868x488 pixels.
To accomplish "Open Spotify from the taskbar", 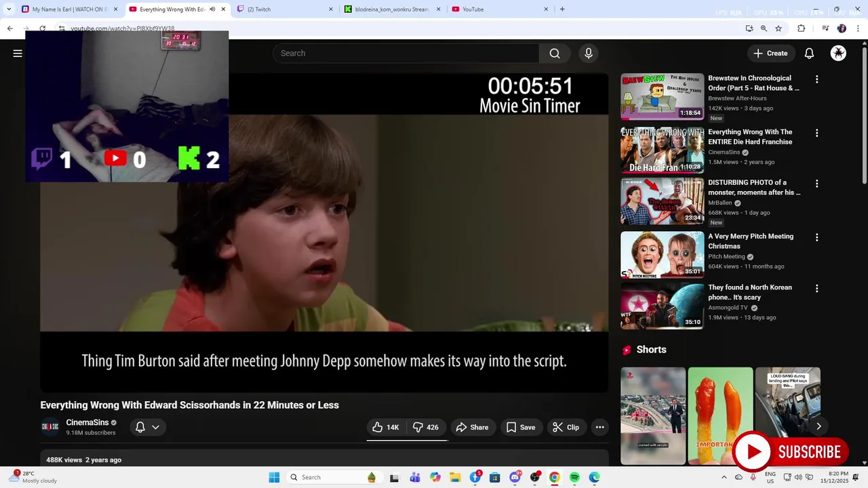I will coord(574,477).
